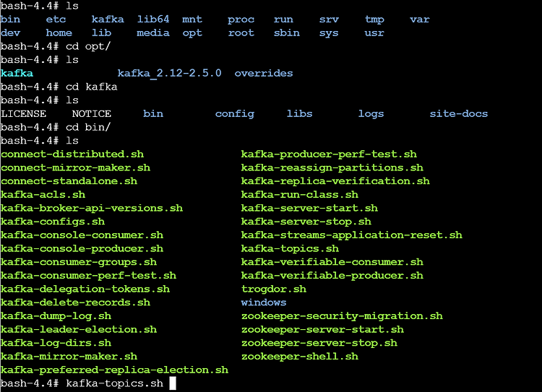The width and height of the screenshot is (542, 392).
Task: Select the kafka-verifiable-producer.sh entry
Action: (x=332, y=275)
